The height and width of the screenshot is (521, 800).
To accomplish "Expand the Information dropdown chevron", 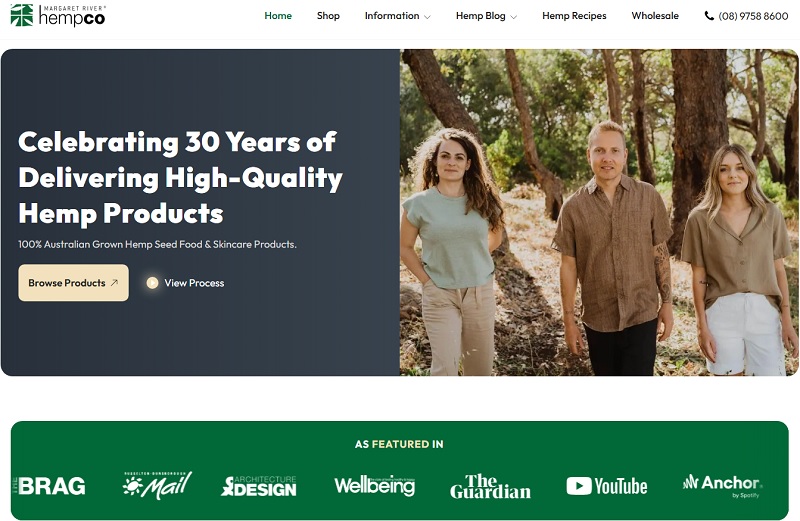I will [428, 17].
